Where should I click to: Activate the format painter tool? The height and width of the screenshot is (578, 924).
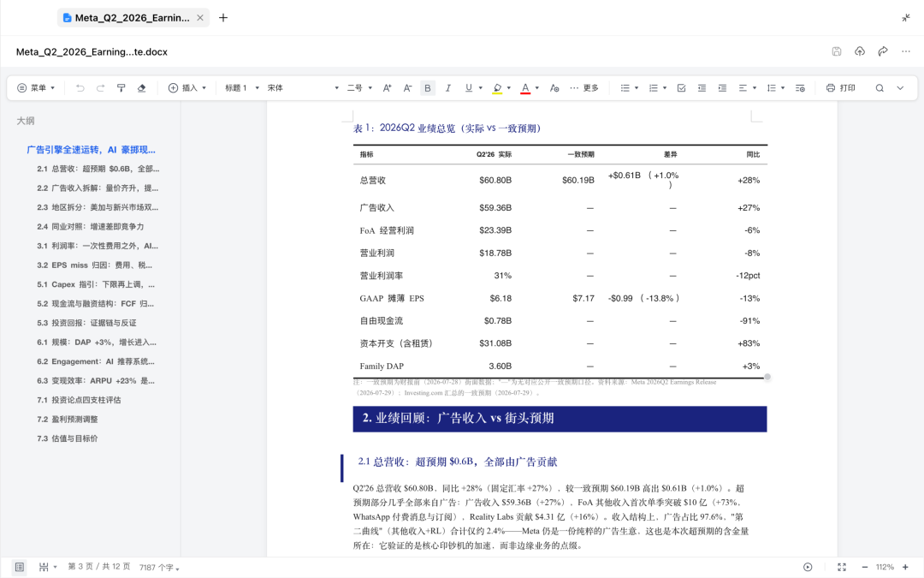pyautogui.click(x=121, y=88)
